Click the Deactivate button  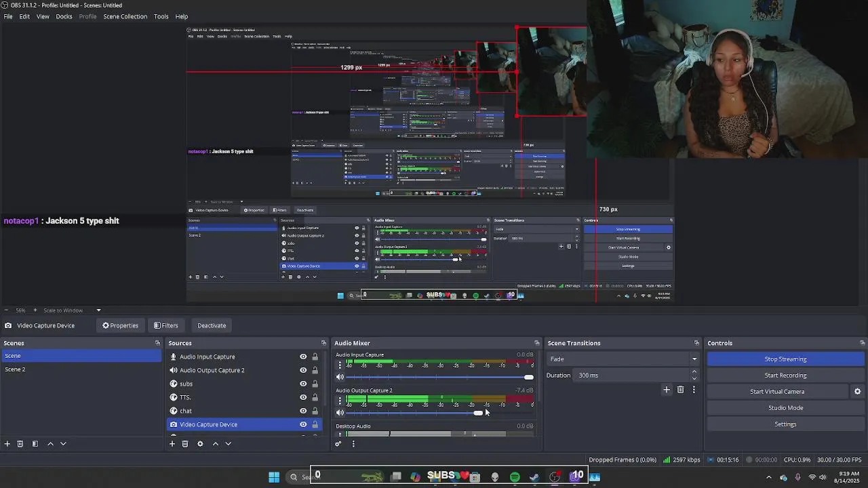(212, 325)
